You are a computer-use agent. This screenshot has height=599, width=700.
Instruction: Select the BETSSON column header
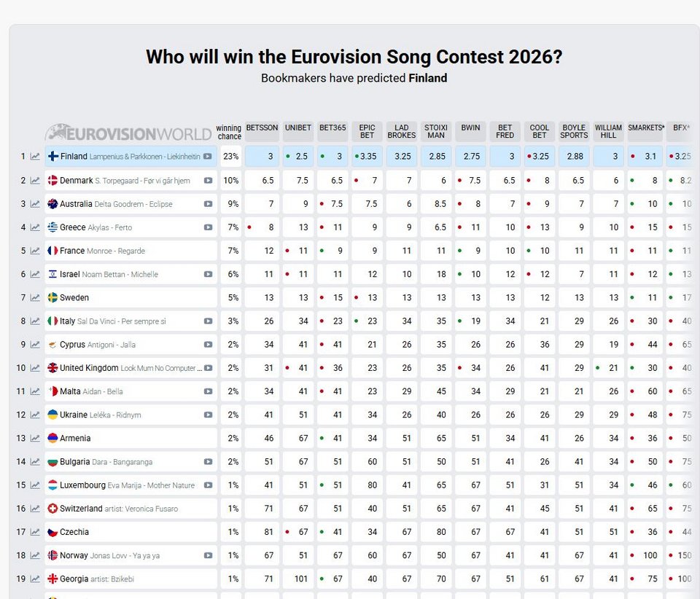tap(262, 128)
